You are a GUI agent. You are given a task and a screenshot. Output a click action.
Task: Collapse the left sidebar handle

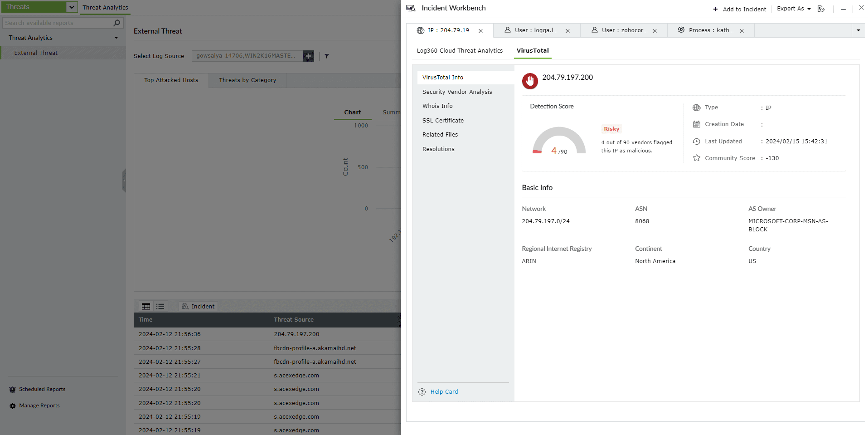pos(124,181)
